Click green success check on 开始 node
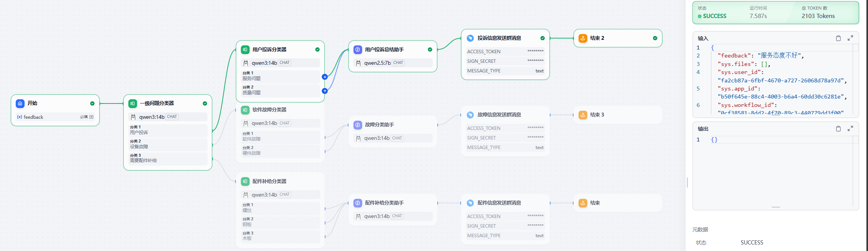Screen dimensions: 868x251 tap(92, 103)
